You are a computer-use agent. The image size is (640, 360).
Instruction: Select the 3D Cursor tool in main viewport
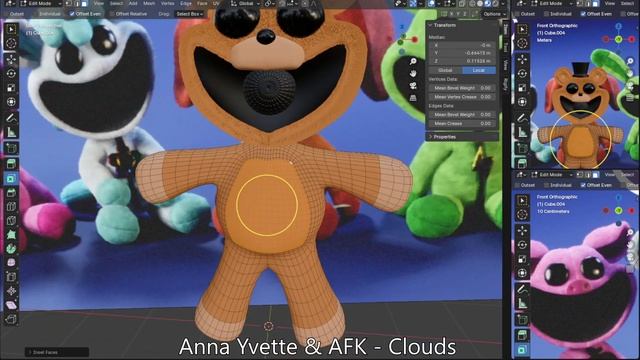(x=11, y=43)
